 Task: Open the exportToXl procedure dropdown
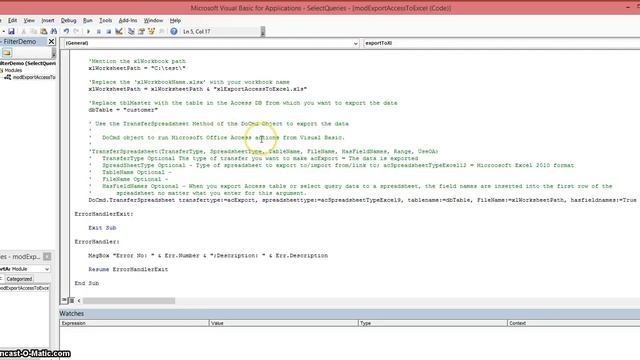pyautogui.click(x=501, y=43)
